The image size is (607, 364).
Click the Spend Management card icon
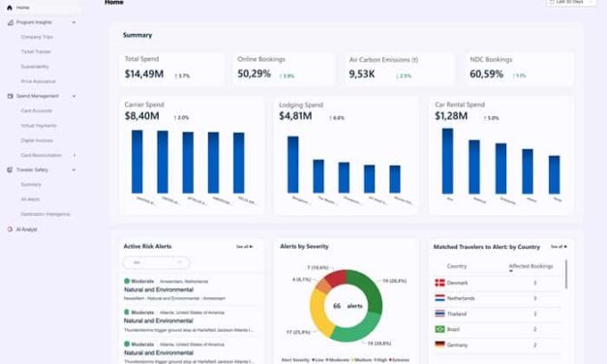point(10,96)
